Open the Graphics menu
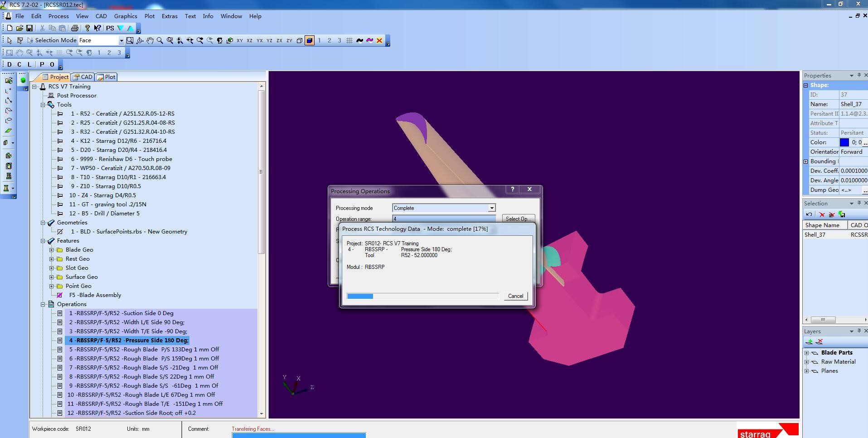Screen dimensions: 868x438 [126, 16]
